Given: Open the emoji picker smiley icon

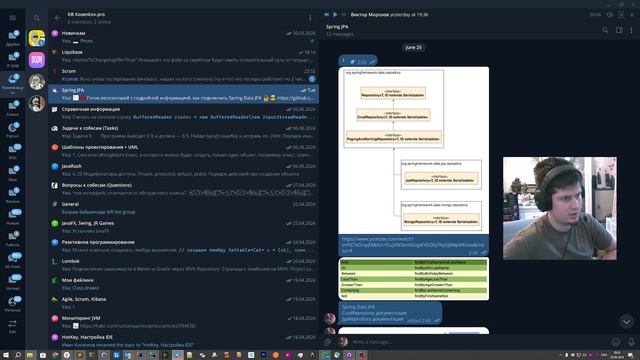Looking at the screenshot, I should point(616,342).
